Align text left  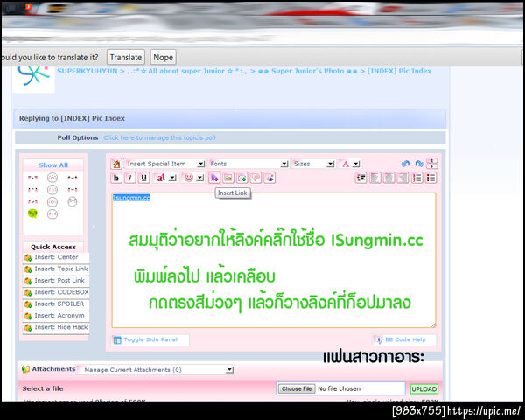pyautogui.click(x=375, y=178)
